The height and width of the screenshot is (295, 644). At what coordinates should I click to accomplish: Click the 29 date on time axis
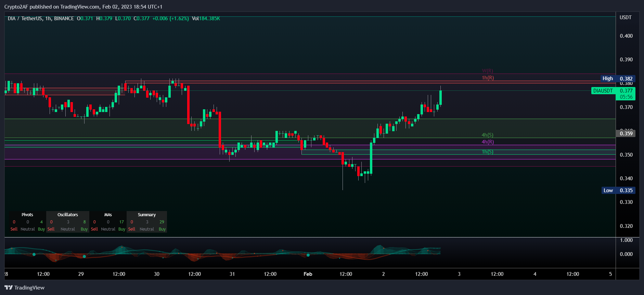pyautogui.click(x=81, y=274)
